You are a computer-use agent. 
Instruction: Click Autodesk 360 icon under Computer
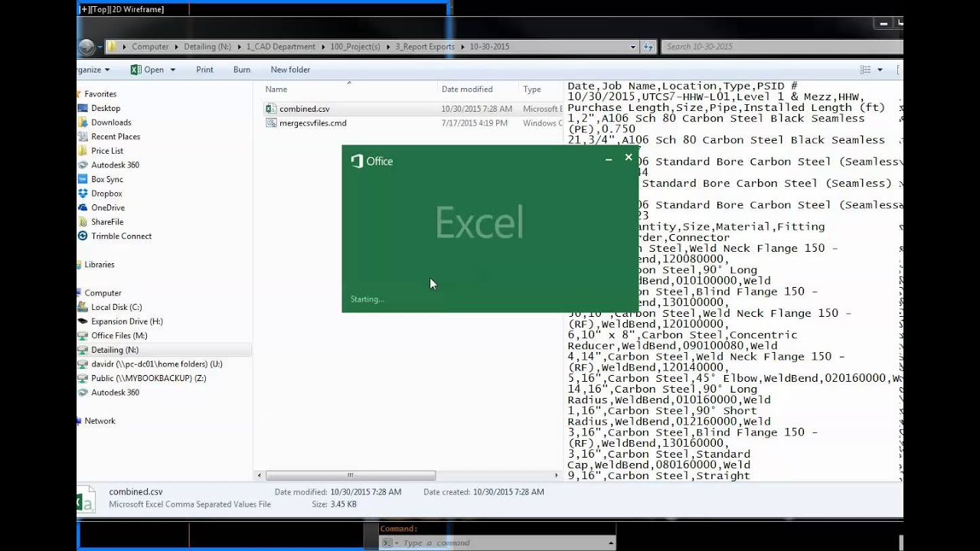coord(83,392)
